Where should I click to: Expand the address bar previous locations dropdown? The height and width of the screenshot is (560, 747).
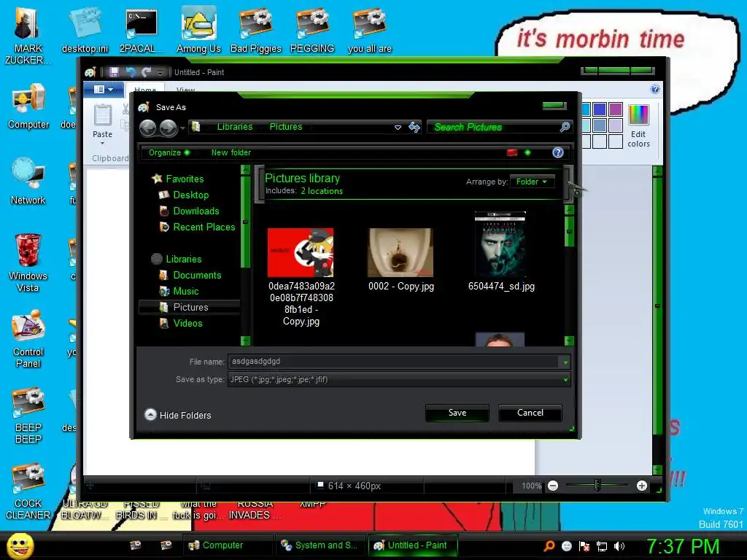point(398,127)
